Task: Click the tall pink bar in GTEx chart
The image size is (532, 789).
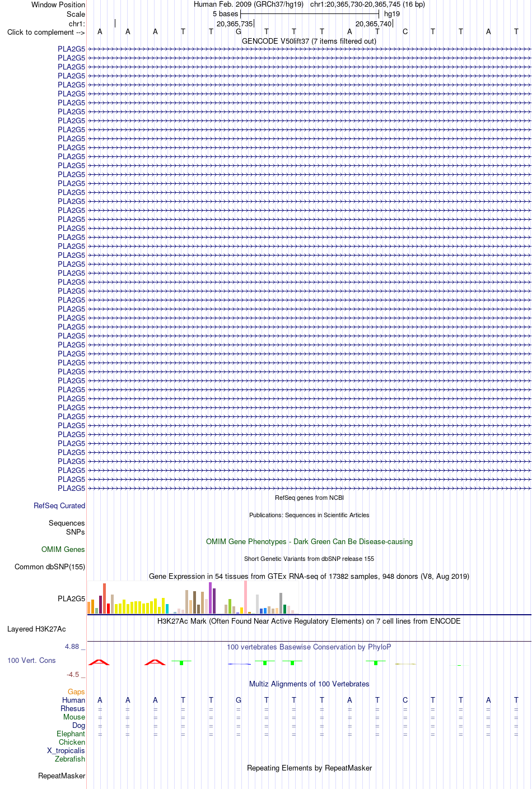Action: click(x=245, y=597)
